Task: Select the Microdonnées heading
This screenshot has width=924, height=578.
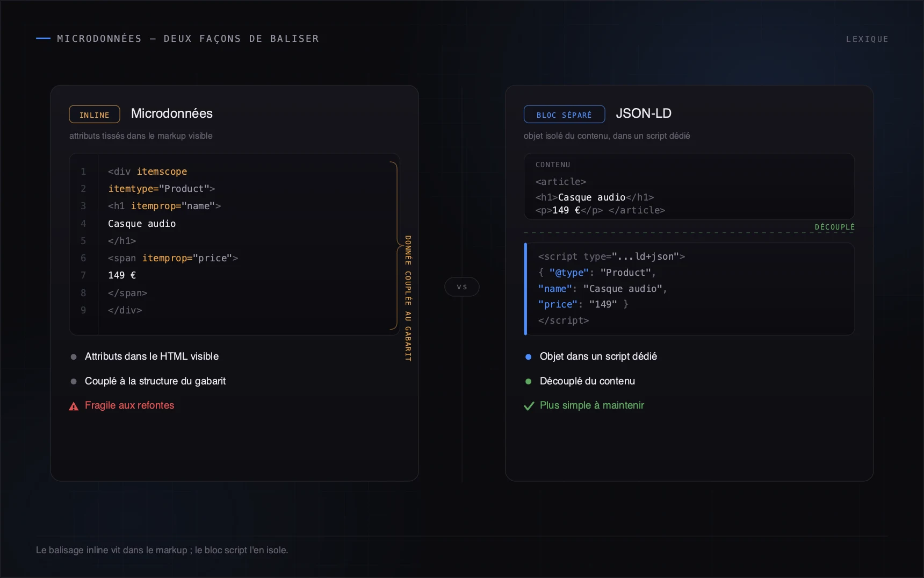Action: pos(172,113)
